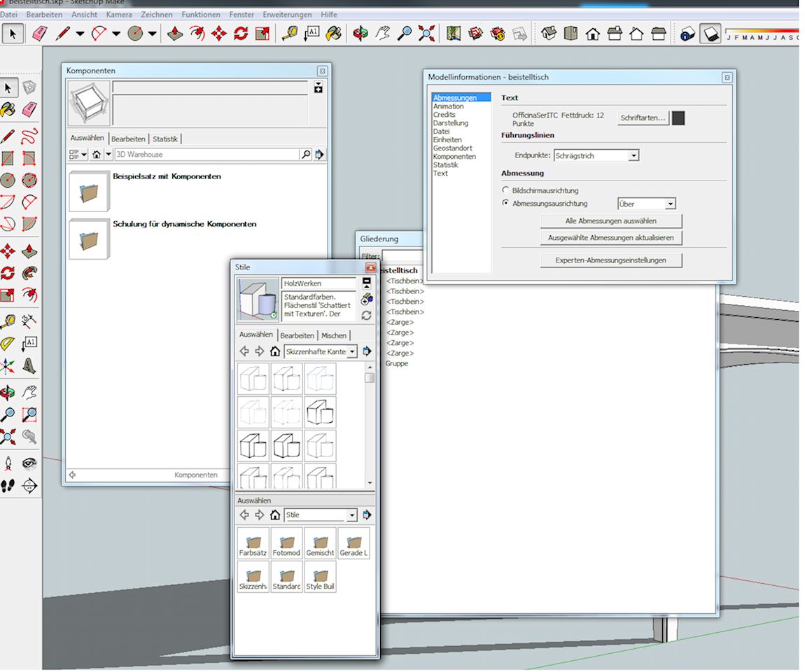Viewport: 805px width, 672px height.
Task: Select the Freehand tool in left toolbar
Action: coord(29,136)
